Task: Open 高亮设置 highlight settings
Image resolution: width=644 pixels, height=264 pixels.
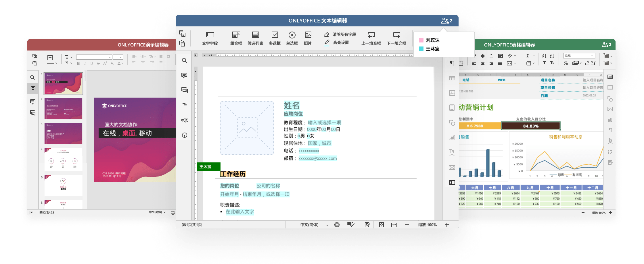Action: click(341, 42)
